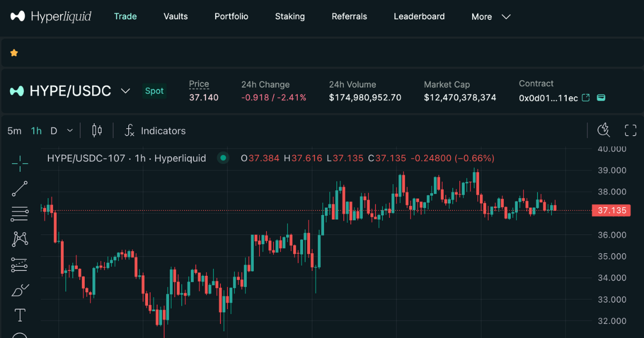This screenshot has width=644, height=338.
Task: Open the chart quick search icon
Action: 604,130
